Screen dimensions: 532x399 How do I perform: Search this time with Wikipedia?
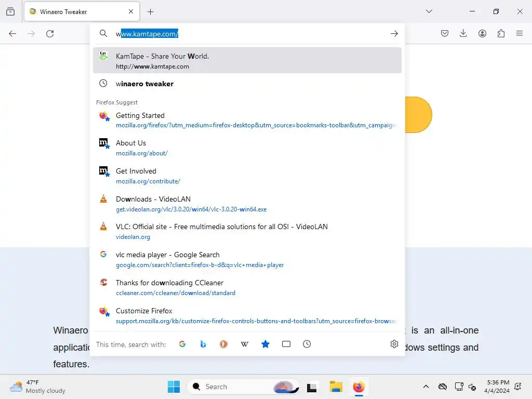tap(245, 344)
